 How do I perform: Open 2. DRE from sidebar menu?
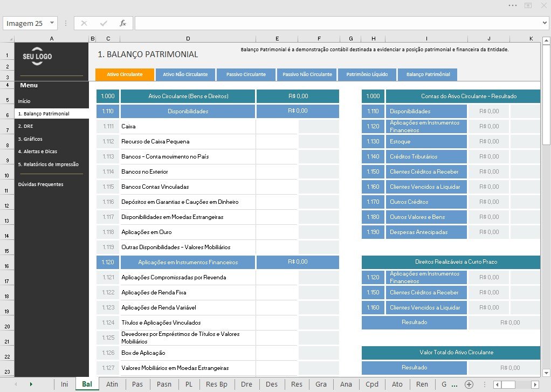click(26, 126)
